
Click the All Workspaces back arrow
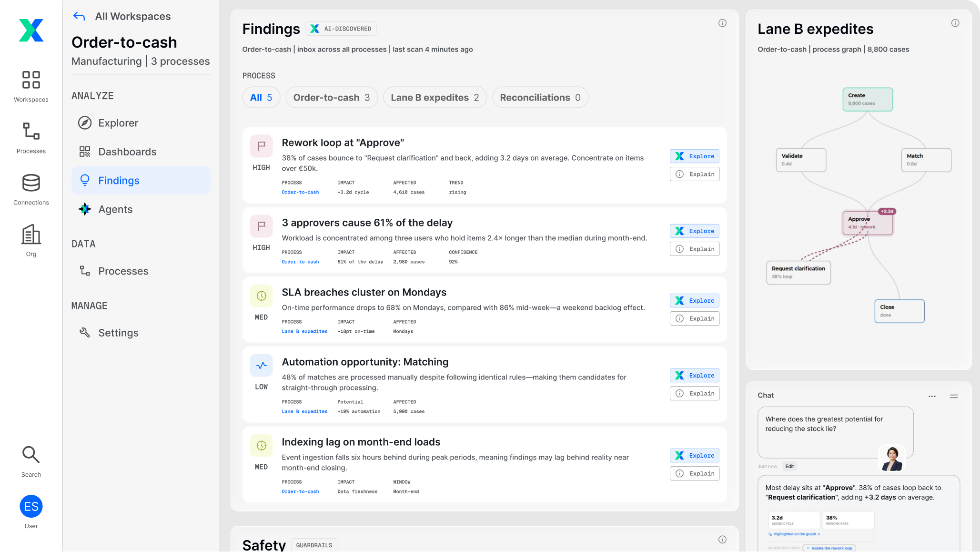79,16
